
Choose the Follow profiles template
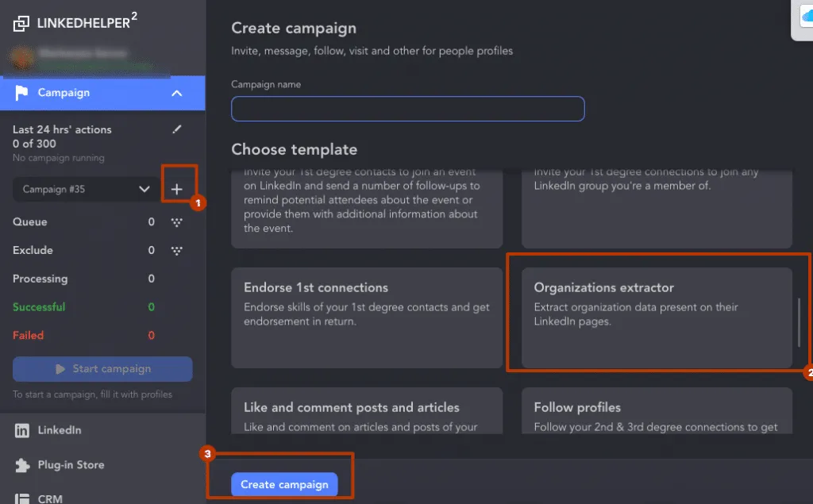click(657, 410)
